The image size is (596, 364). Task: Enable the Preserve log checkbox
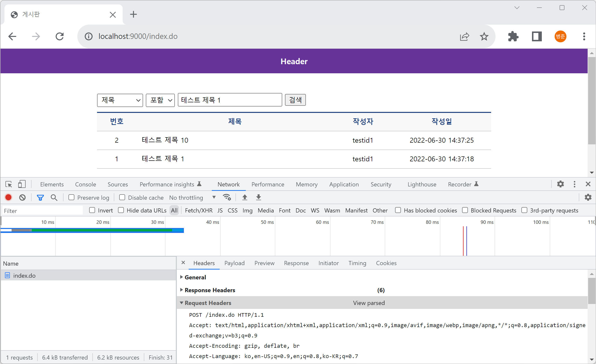[x=71, y=197]
